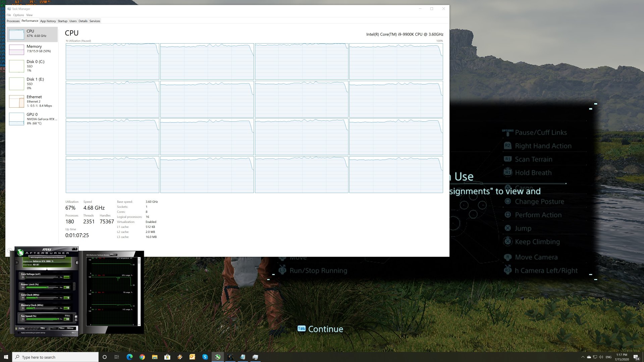Open Microsoft Store taskbar icon

click(167, 357)
